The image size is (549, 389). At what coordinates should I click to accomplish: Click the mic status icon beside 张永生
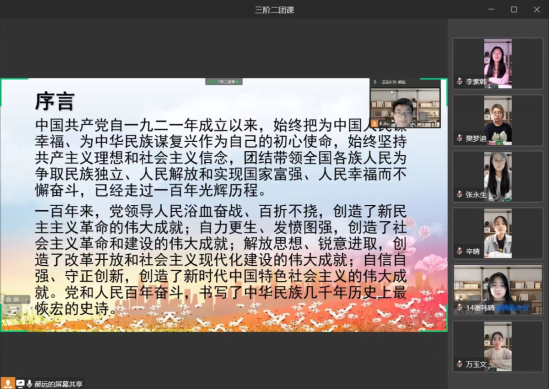tap(460, 194)
